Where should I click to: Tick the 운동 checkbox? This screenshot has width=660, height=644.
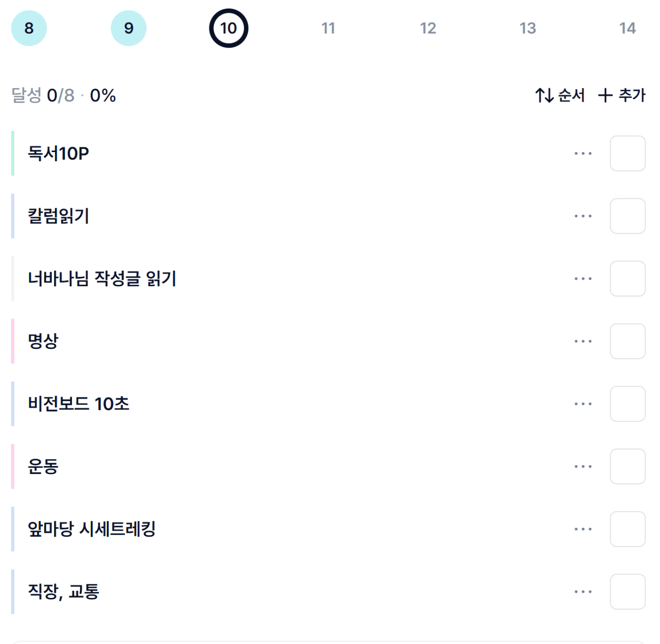pyautogui.click(x=628, y=467)
